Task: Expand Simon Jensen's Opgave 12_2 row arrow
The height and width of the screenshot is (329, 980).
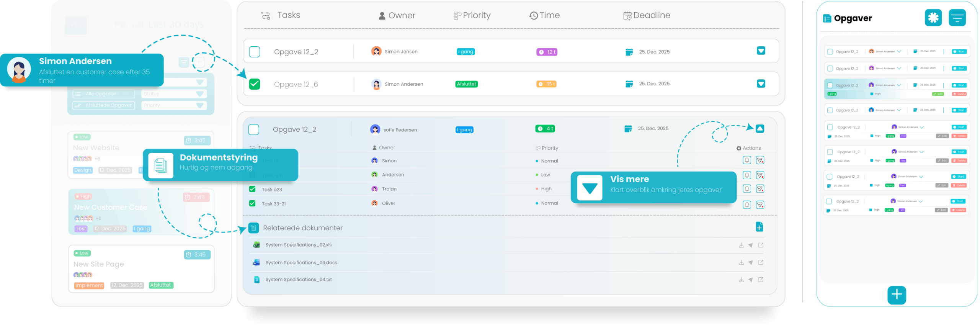Action: [761, 51]
